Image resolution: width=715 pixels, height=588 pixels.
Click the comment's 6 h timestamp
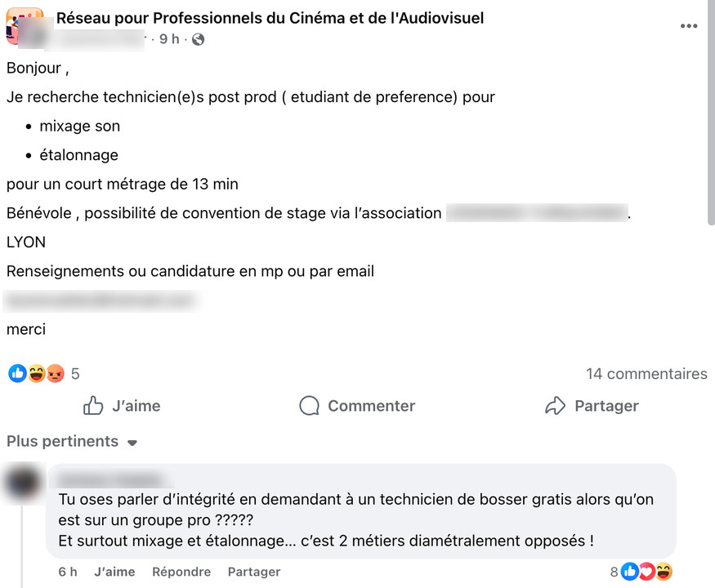pos(68,572)
